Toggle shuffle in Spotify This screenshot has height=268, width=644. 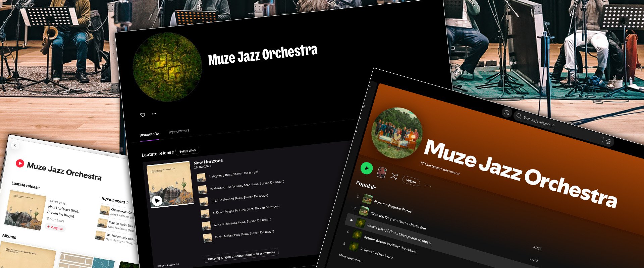(394, 176)
